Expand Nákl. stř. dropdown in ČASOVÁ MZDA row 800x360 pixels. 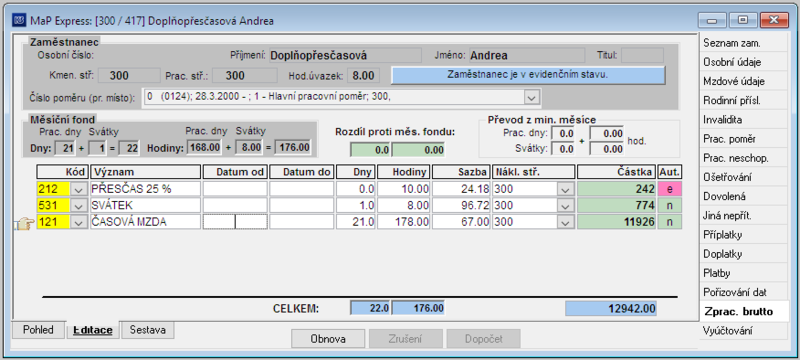click(x=565, y=222)
